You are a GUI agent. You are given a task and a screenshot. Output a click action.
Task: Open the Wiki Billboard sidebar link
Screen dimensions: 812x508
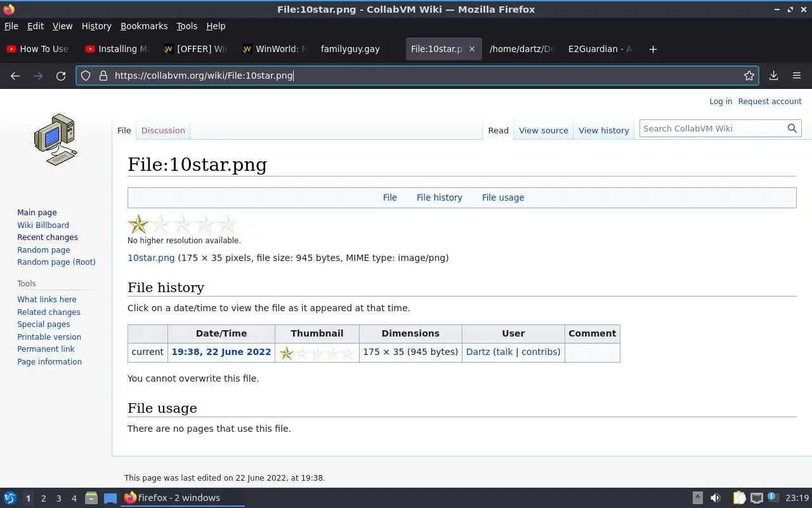(43, 225)
